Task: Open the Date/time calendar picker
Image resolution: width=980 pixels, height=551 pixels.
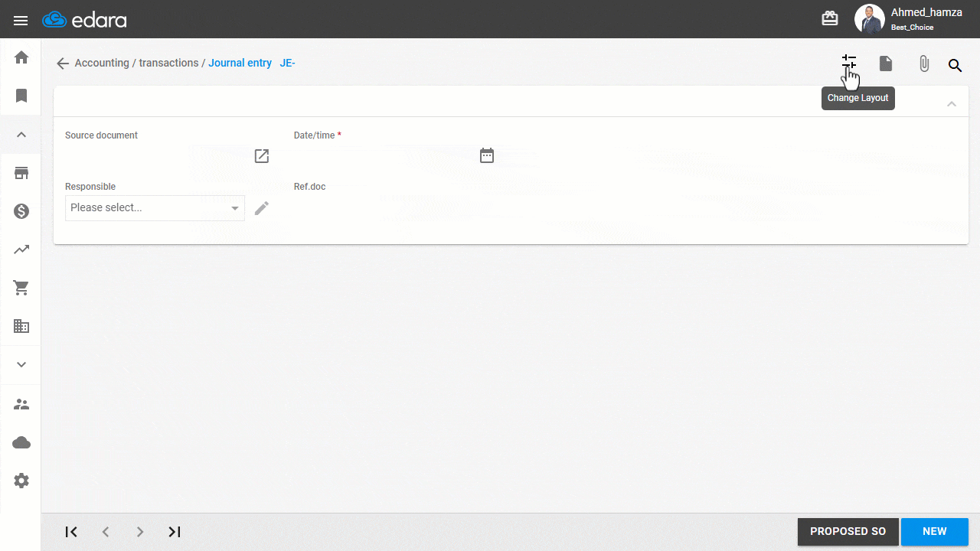Action: 487,155
